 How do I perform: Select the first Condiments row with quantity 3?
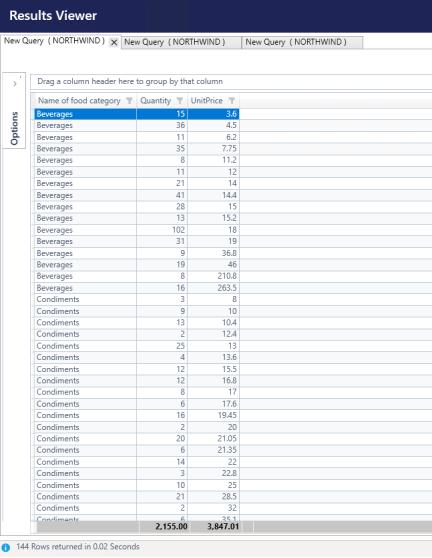pos(137,299)
